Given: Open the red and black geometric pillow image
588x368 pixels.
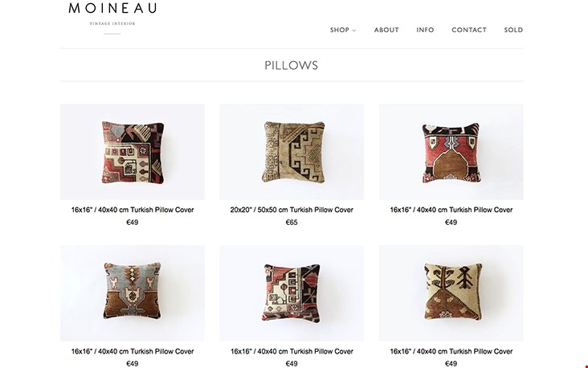Looking at the screenshot, I should coord(133,152).
